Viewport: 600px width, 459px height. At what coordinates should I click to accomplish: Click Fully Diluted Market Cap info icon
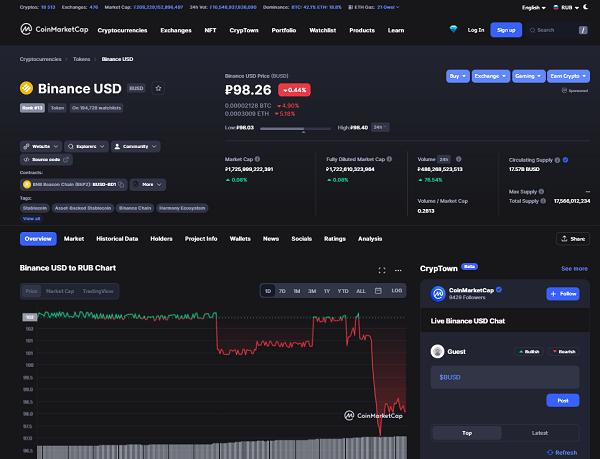pos(389,159)
